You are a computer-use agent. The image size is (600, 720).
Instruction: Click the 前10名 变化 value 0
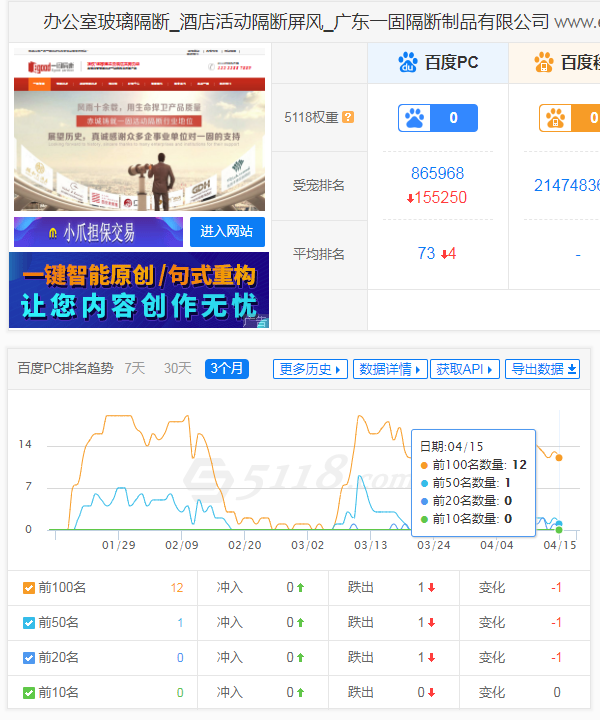557,692
